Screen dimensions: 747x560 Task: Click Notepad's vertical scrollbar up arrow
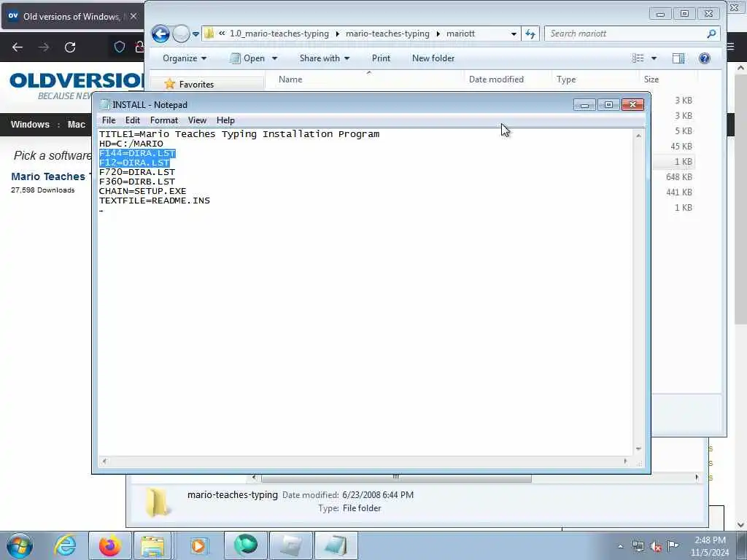(638, 136)
